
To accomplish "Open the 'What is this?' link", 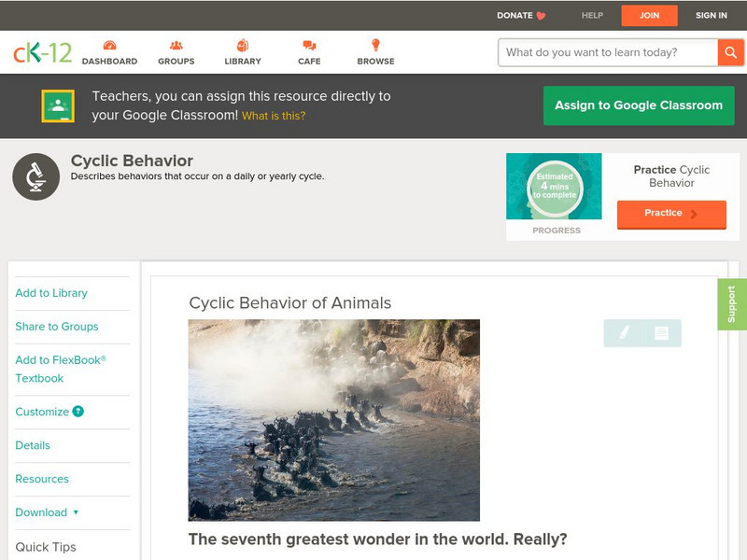I will click(274, 117).
